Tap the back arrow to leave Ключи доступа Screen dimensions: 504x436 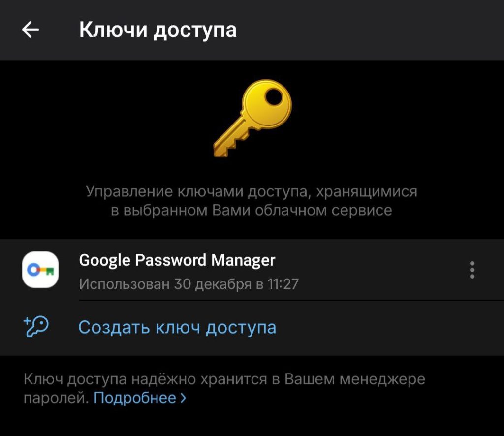click(x=31, y=30)
